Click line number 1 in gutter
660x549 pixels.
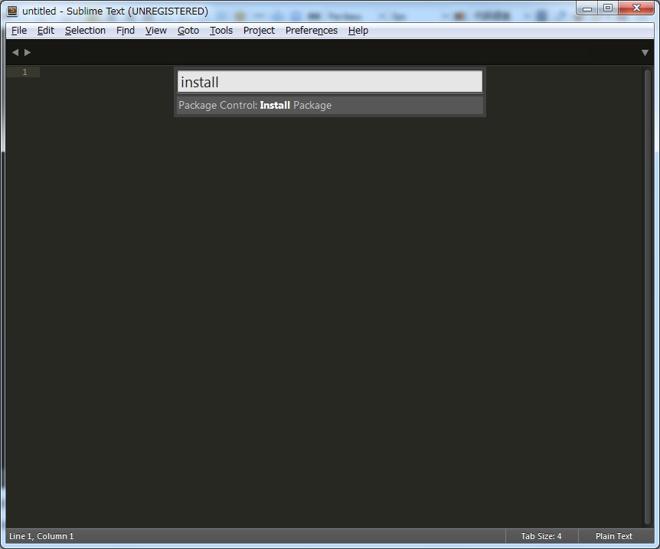coord(25,72)
